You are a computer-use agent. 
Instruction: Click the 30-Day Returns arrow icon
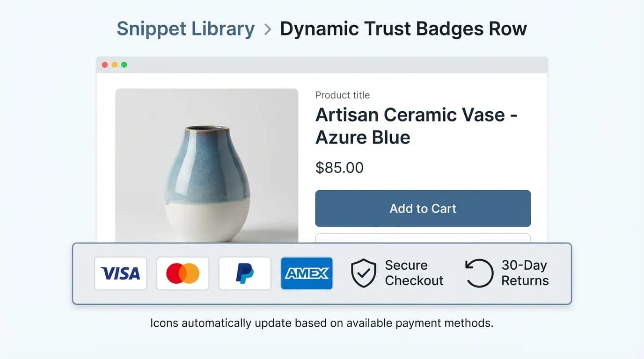point(479,273)
